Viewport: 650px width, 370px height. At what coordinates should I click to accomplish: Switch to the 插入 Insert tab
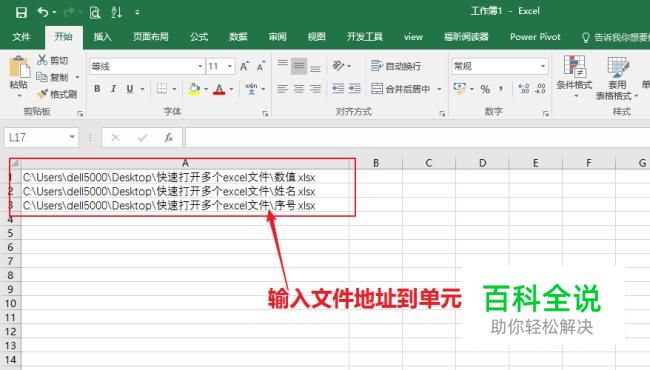click(x=102, y=37)
